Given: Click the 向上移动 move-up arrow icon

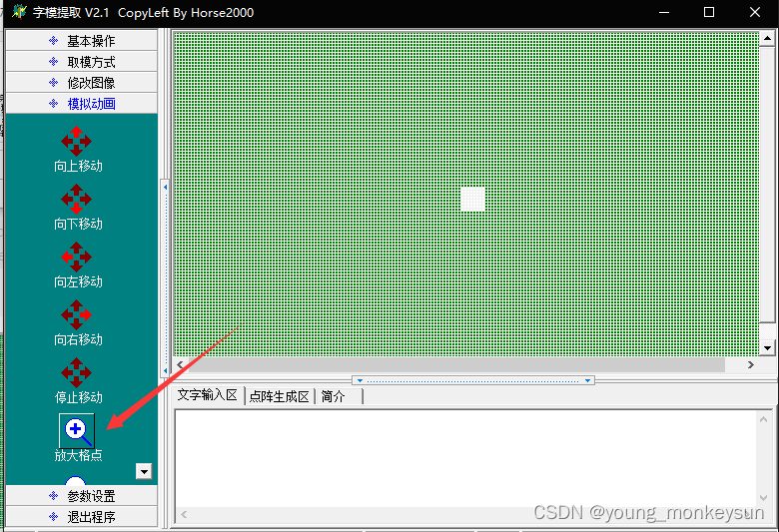Looking at the screenshot, I should (76, 141).
